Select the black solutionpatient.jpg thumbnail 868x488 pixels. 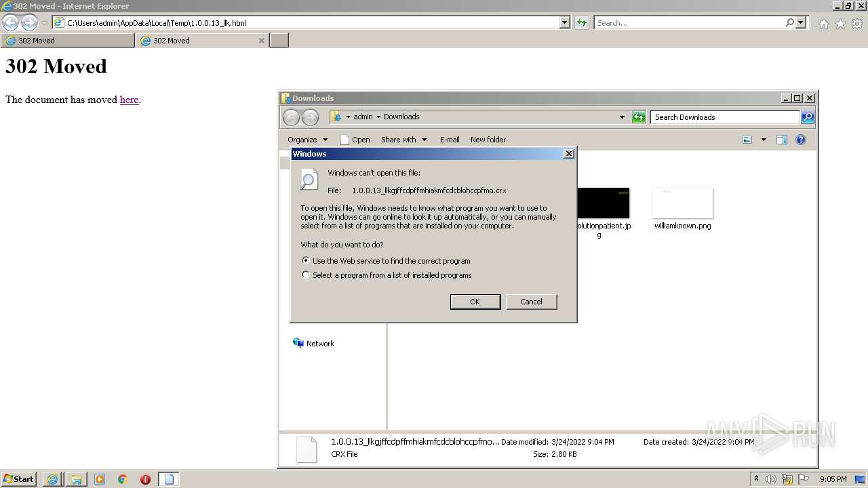click(603, 203)
